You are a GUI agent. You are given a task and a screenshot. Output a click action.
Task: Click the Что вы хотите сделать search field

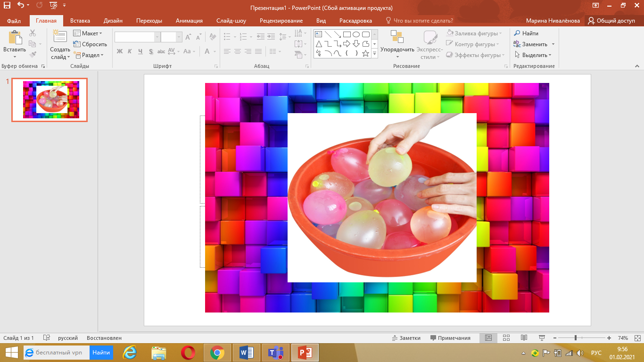(419, 21)
